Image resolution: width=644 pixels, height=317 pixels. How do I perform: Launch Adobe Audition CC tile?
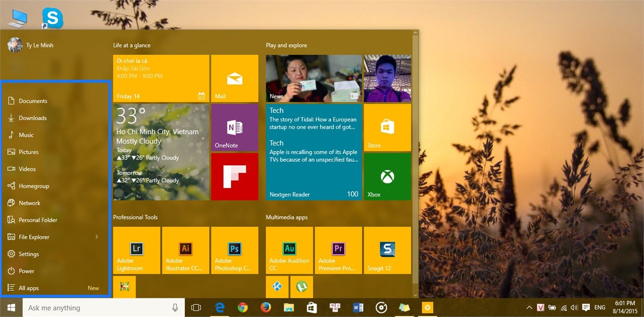tap(289, 251)
